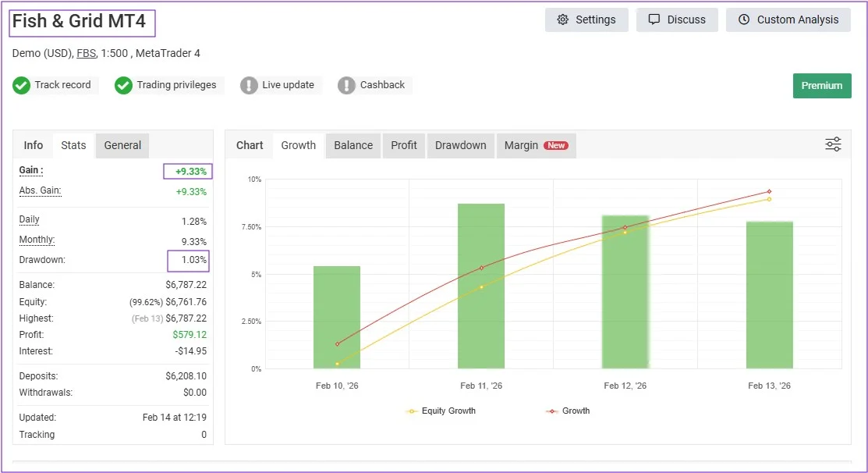Open the General tab

pos(122,145)
